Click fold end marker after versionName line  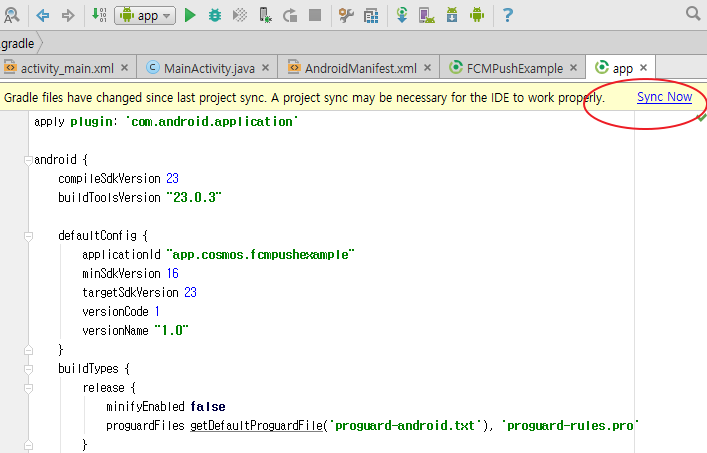(28, 350)
